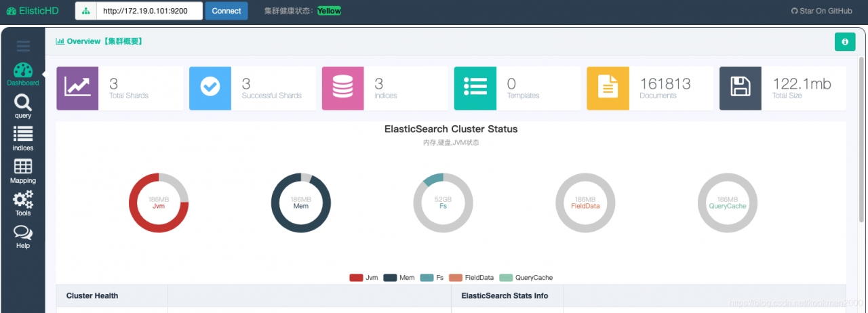This screenshot has height=313, width=868.
Task: Click the purple Total Shards chart icon
Action: click(77, 88)
